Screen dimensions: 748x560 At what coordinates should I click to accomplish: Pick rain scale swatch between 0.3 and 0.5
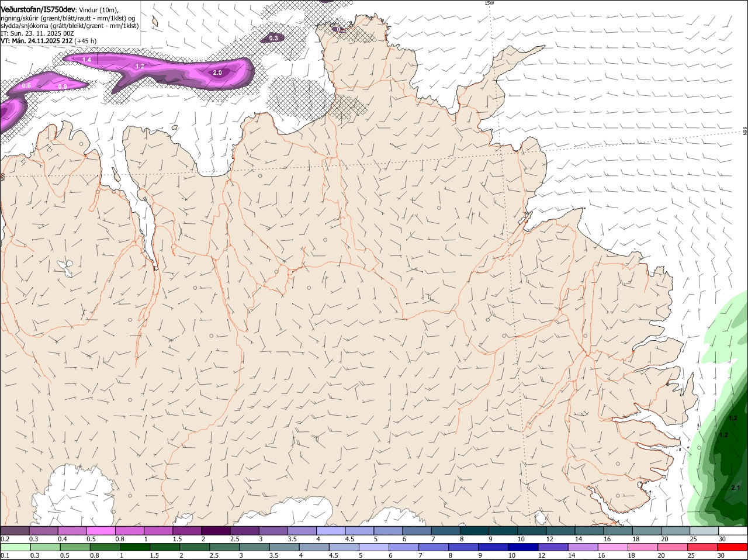tap(46, 547)
